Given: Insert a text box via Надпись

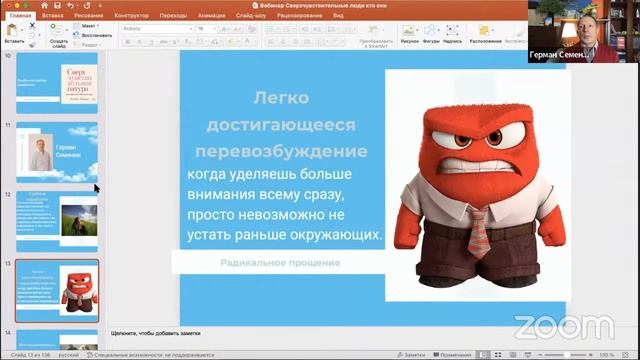Looking at the screenshot, I should click(452, 33).
